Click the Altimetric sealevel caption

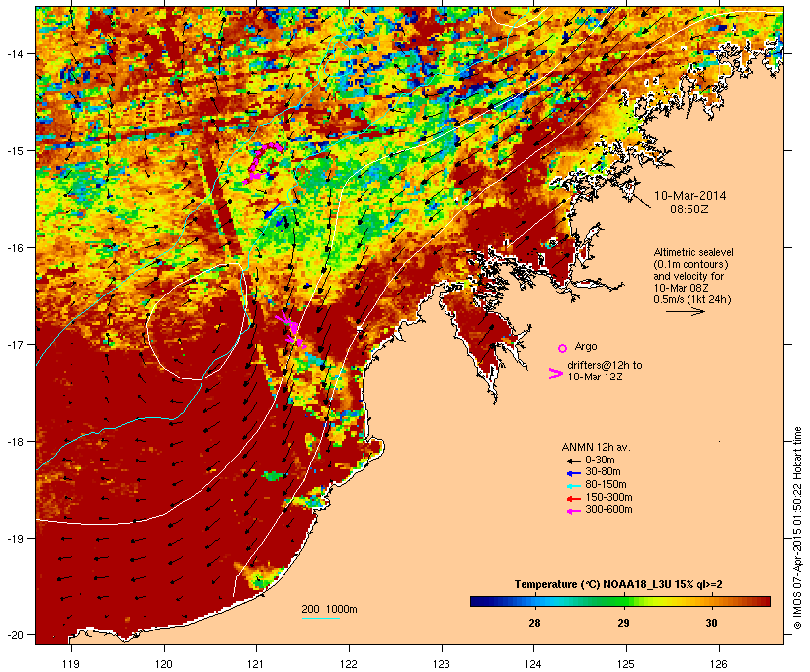(693, 252)
